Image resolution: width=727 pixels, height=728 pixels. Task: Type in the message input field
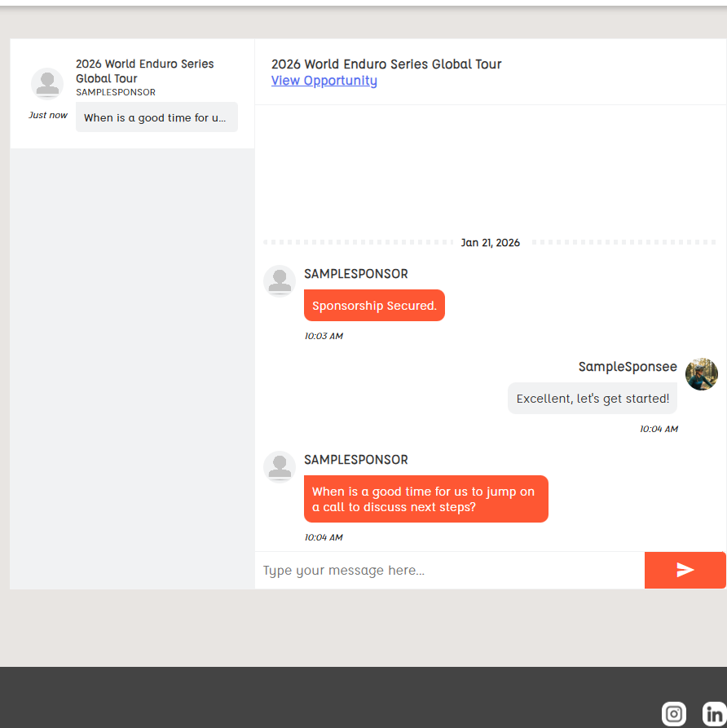pyautogui.click(x=449, y=571)
